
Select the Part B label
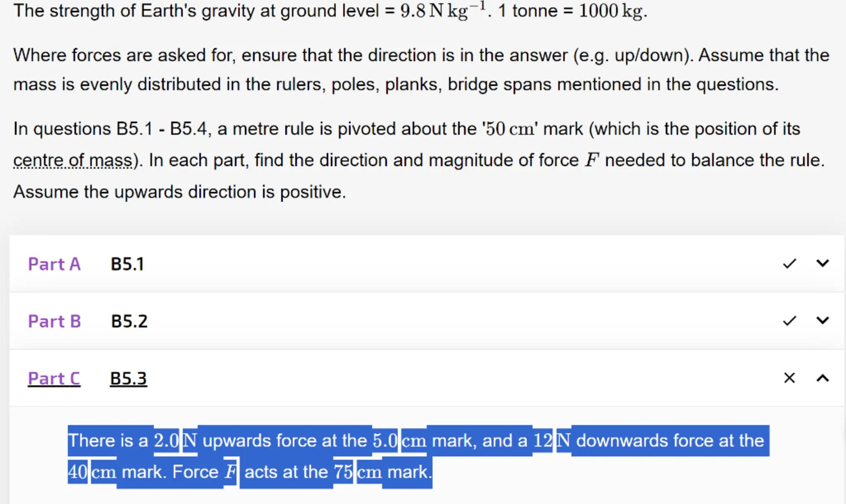(54, 321)
